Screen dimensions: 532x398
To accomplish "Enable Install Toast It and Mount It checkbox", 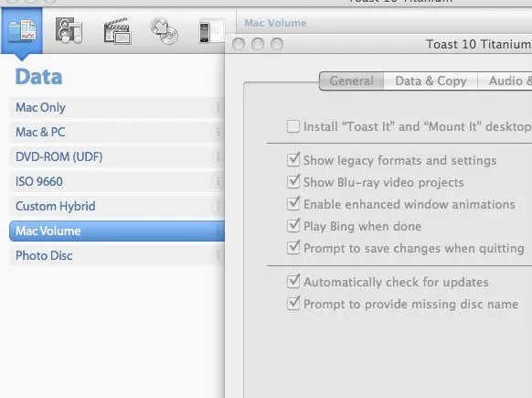I will [x=293, y=126].
